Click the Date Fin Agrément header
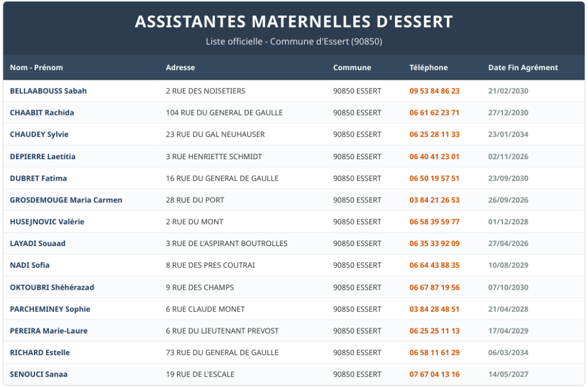The height and width of the screenshot is (388, 588). [523, 68]
